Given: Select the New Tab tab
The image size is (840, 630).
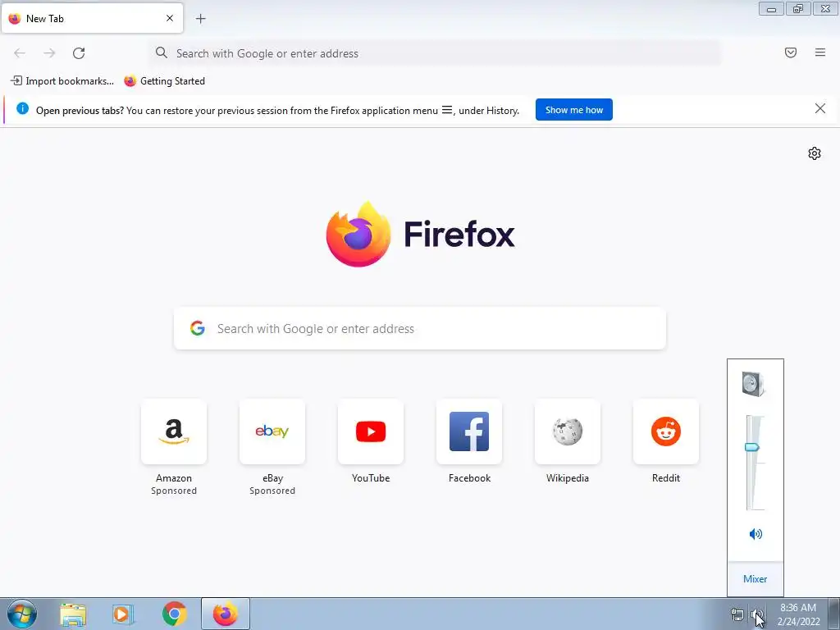Looking at the screenshot, I should point(92,18).
